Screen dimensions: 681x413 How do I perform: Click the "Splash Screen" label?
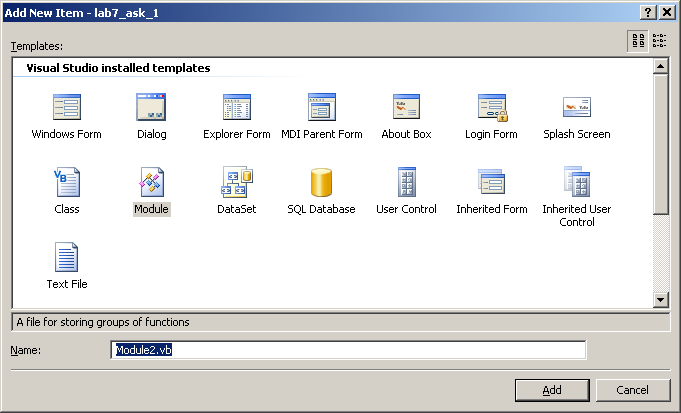(x=577, y=134)
